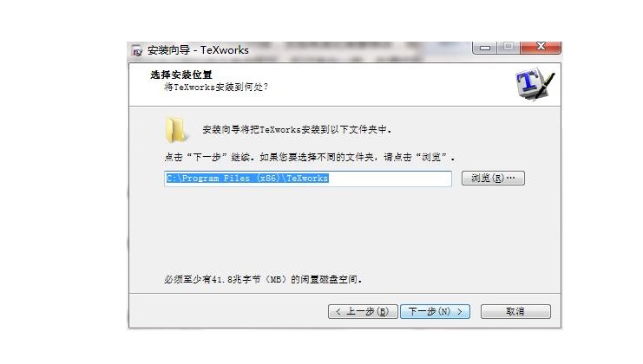The image size is (643, 364).
Task: Click the greyed-out maximize button
Action: (508, 48)
